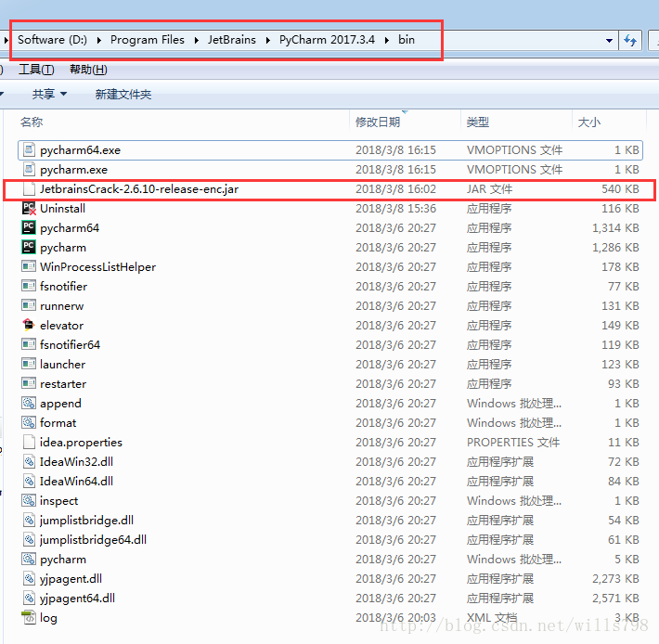Click the log XML document icon
This screenshot has width=659, height=644.
pos(29,617)
